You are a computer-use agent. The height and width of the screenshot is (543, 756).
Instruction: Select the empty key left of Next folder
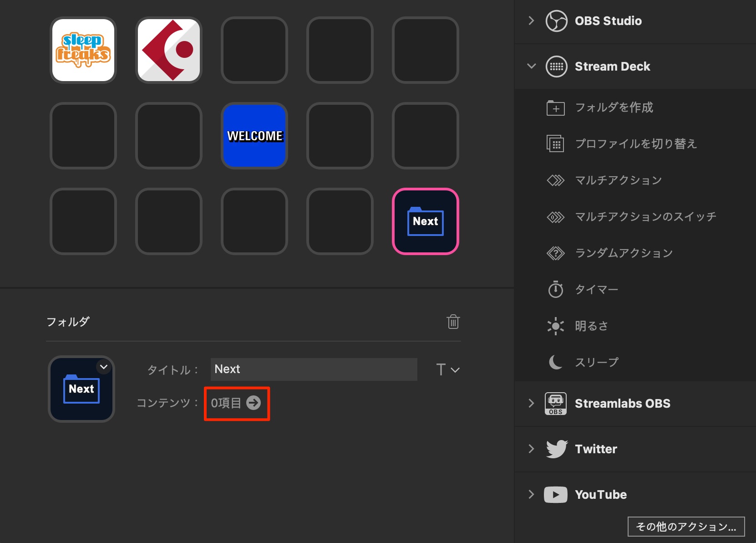click(x=340, y=221)
